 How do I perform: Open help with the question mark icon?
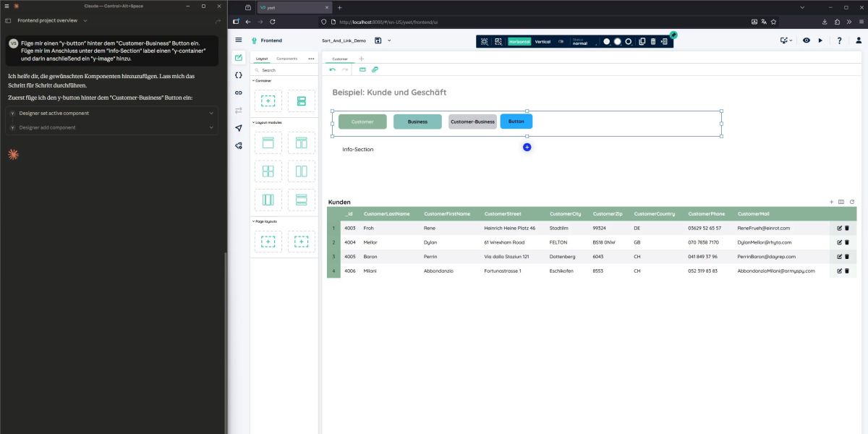tap(839, 41)
